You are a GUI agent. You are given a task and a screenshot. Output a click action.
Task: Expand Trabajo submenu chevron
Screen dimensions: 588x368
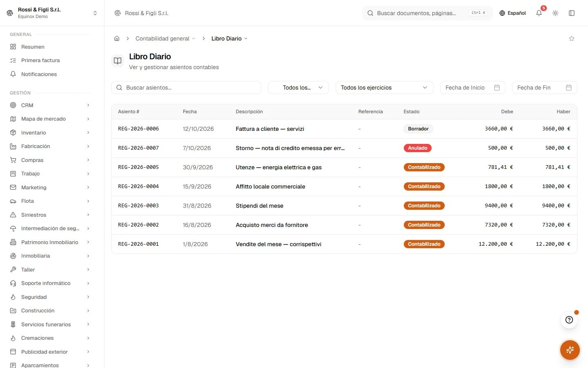point(88,174)
